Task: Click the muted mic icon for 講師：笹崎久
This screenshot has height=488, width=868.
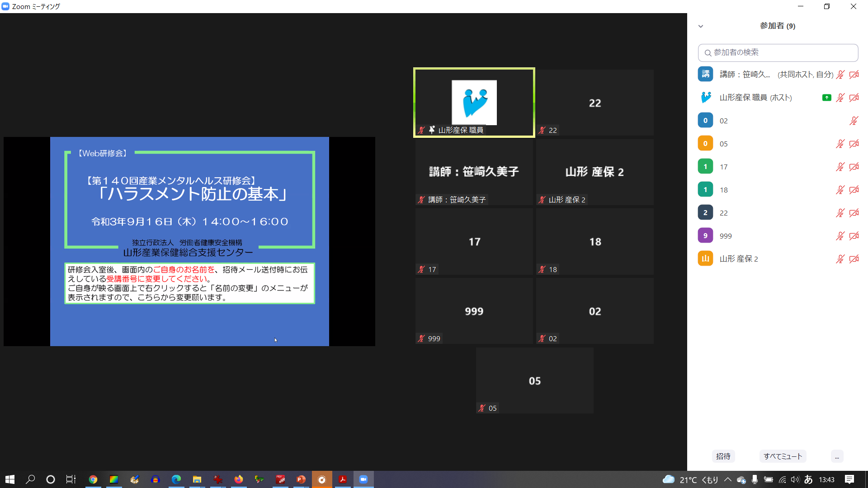Action: [x=840, y=75]
